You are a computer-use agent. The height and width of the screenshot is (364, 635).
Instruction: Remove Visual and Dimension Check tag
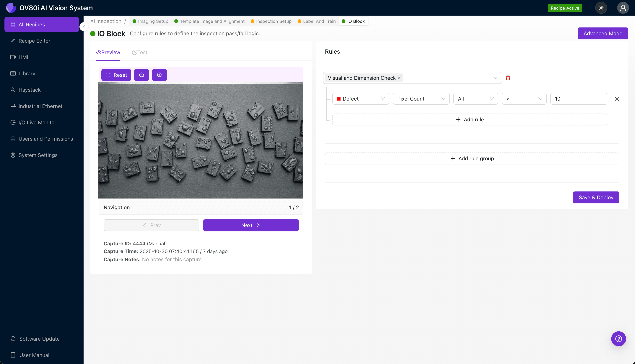[399, 78]
